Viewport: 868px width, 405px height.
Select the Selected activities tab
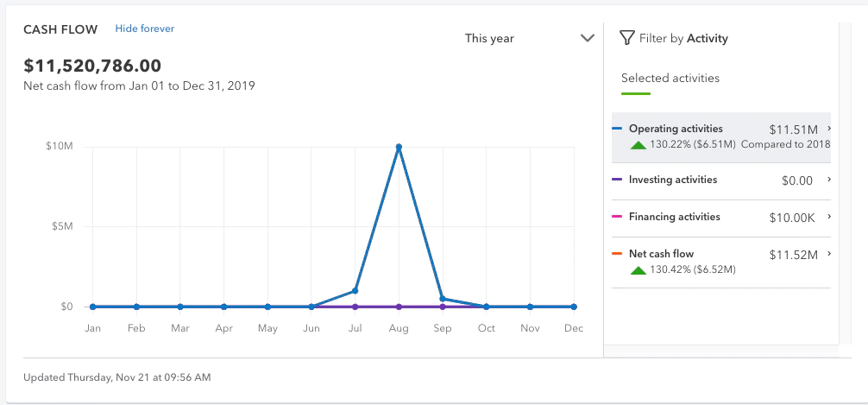point(670,79)
